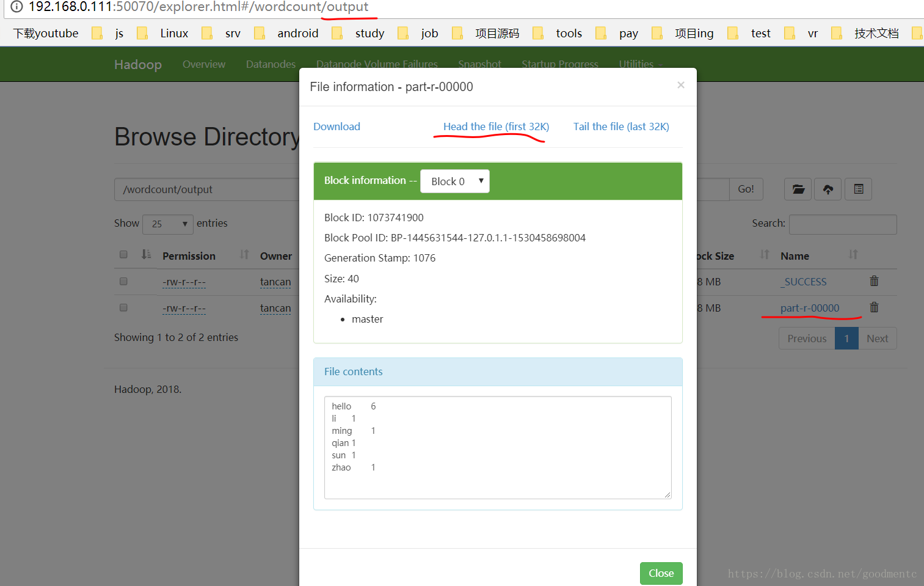The image size is (924, 586).
Task: Toggle the select-all checkbox in table header
Action: pos(123,254)
